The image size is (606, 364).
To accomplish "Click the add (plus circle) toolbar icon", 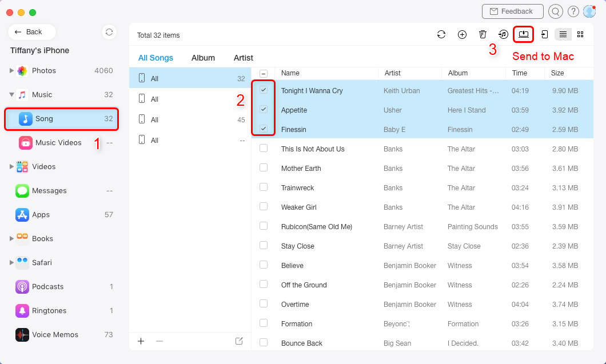I will [462, 34].
